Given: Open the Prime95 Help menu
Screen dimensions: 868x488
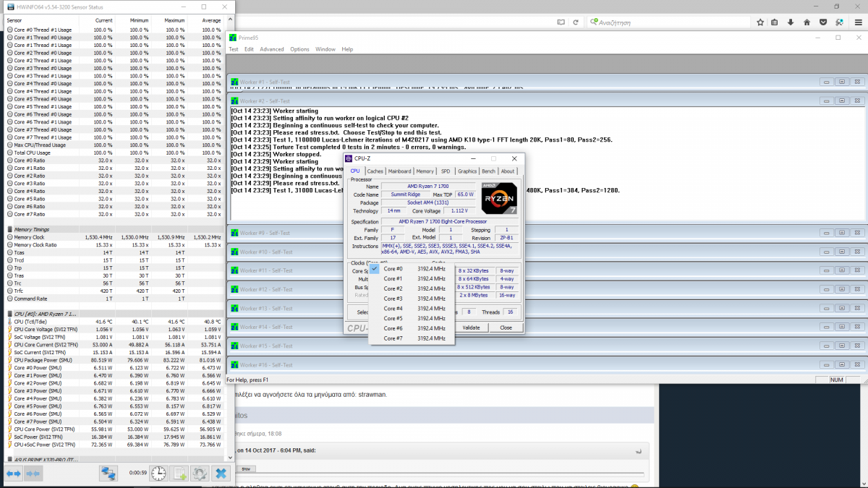Looking at the screenshot, I should click(x=347, y=49).
